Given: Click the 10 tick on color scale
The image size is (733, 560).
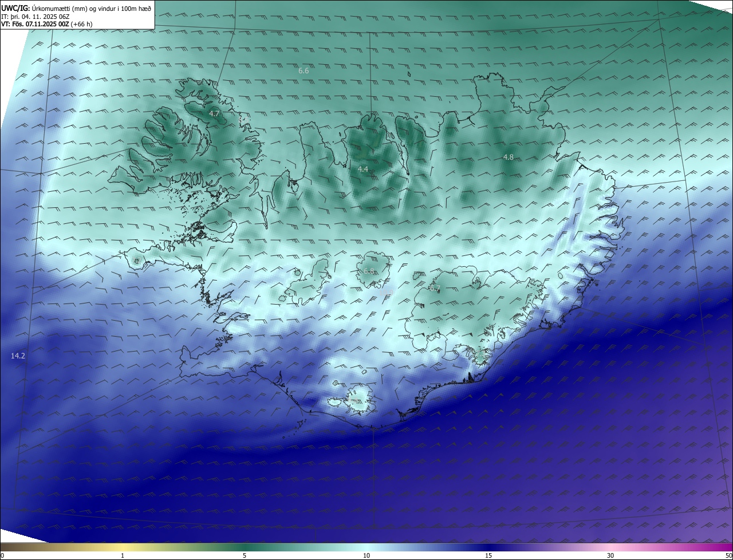Looking at the screenshot, I should 366,555.
